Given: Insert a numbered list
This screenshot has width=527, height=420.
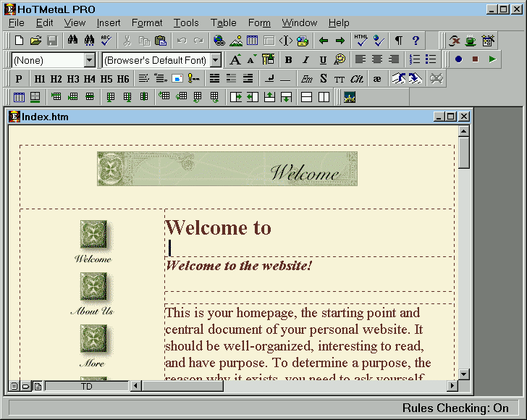Looking at the screenshot, I should tap(414, 60).
